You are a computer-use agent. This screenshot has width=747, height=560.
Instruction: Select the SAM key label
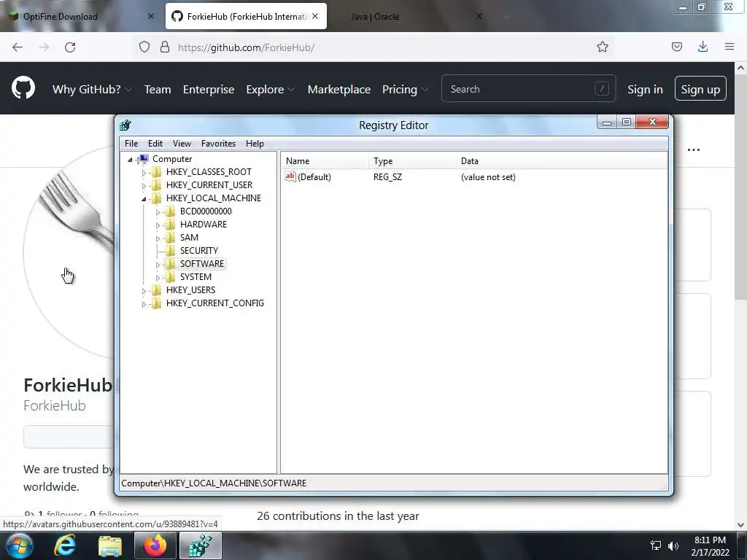point(189,237)
